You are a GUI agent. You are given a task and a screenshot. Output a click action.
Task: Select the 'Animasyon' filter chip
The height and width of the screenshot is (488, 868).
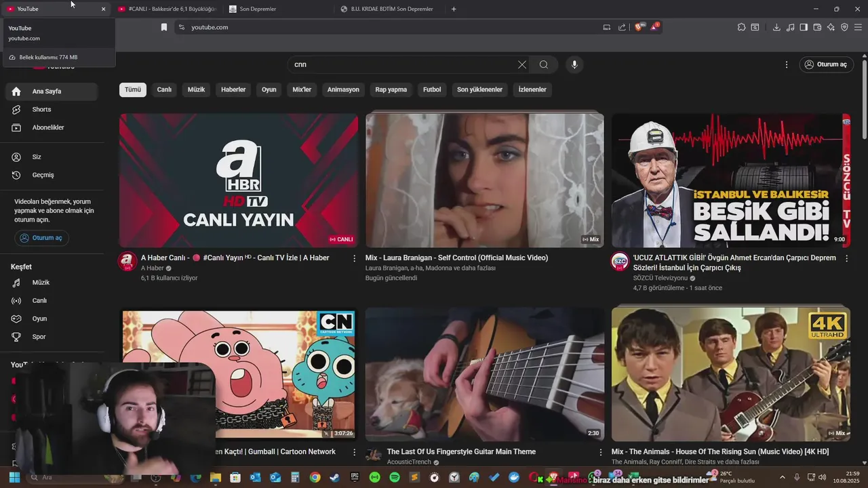[343, 89]
